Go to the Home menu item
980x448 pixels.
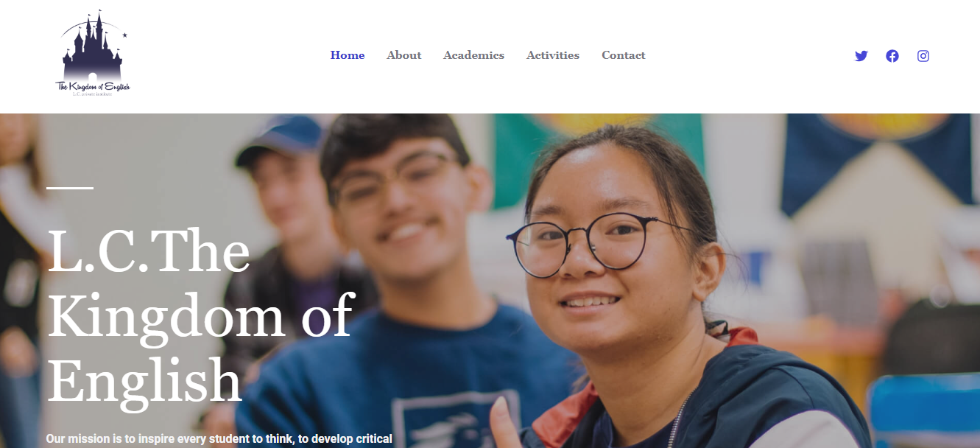click(x=348, y=55)
